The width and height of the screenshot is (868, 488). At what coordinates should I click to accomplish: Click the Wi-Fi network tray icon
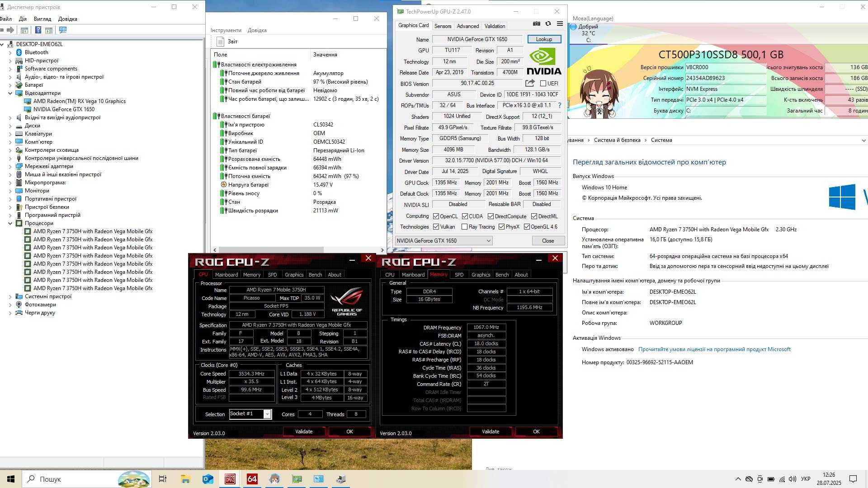point(781,479)
